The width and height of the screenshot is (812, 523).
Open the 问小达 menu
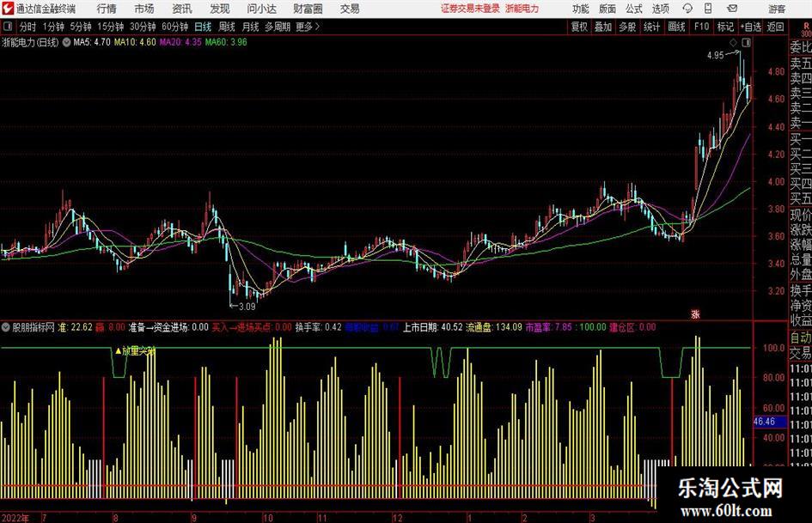pyautogui.click(x=261, y=9)
